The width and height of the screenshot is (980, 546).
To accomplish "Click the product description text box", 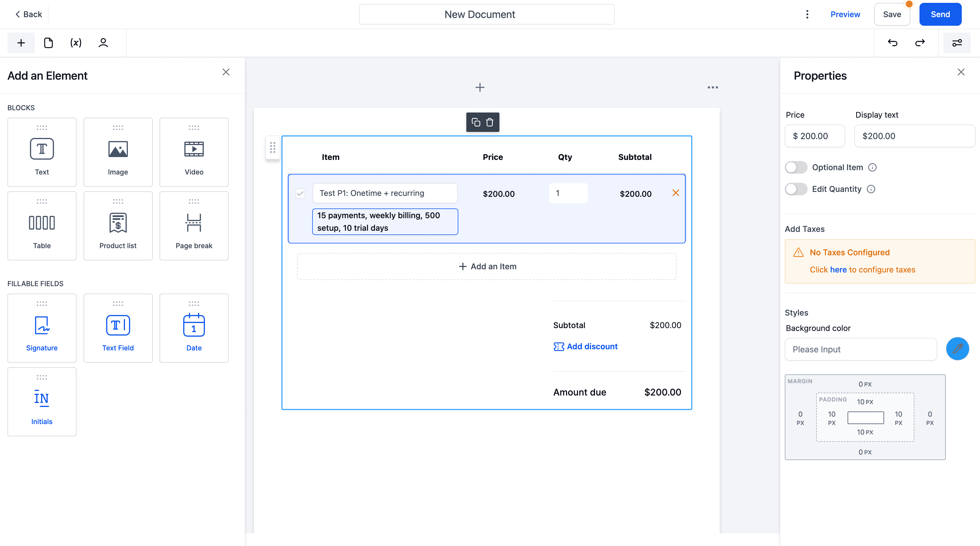I will coord(385,222).
